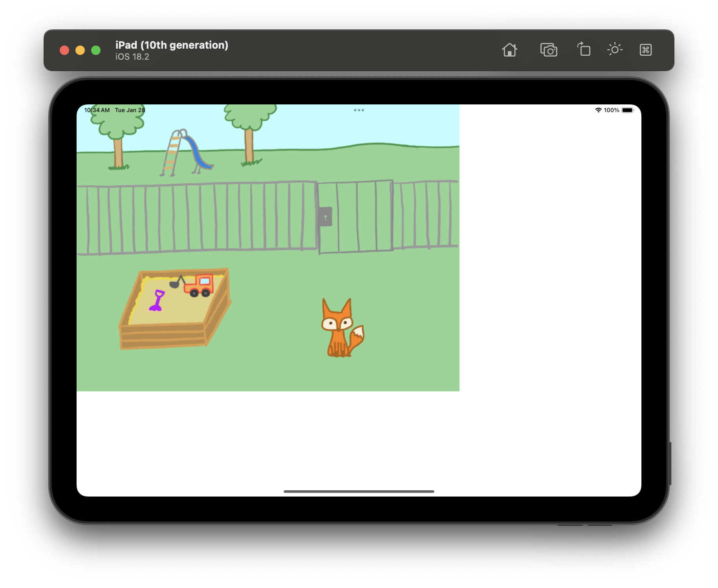The width and height of the screenshot is (718, 588).
Task: Toggle appearance with the sun icon
Action: pyautogui.click(x=615, y=49)
